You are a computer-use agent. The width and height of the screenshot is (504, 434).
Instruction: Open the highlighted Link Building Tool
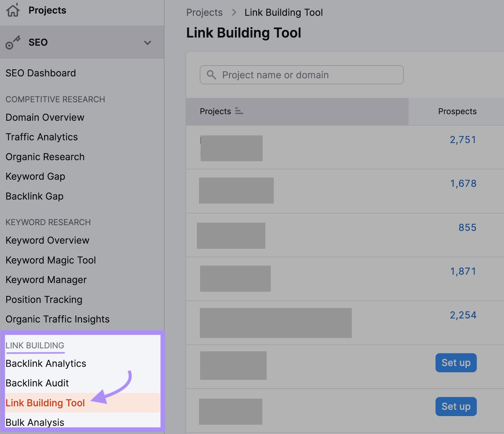tap(45, 403)
